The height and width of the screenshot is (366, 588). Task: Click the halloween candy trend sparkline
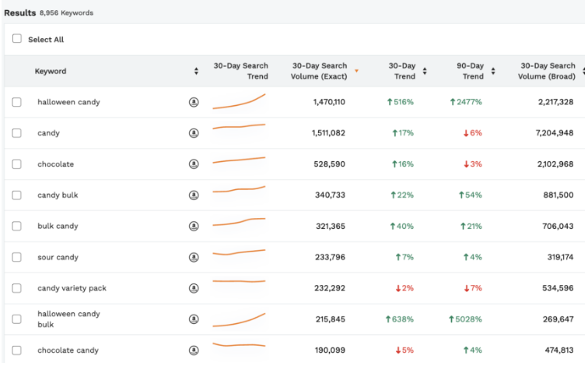(x=239, y=102)
